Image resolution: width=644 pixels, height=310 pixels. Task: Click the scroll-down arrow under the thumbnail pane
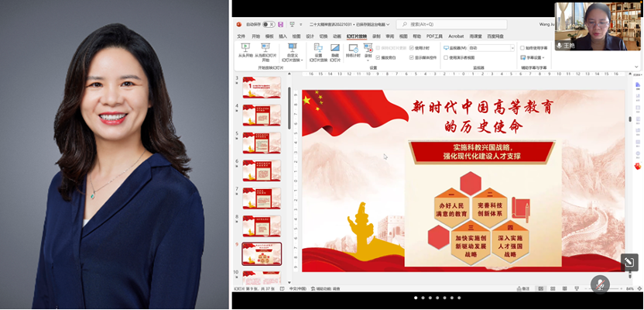(x=289, y=283)
